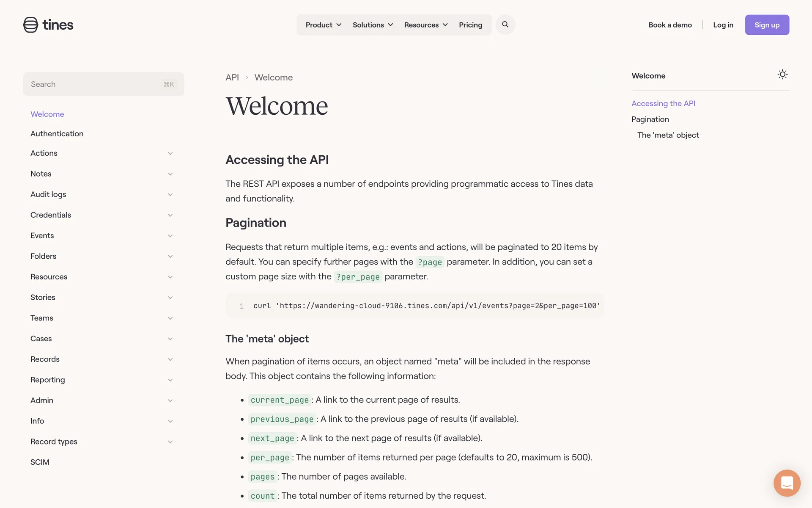Toggle light/dark theme with the sun icon

[782, 75]
